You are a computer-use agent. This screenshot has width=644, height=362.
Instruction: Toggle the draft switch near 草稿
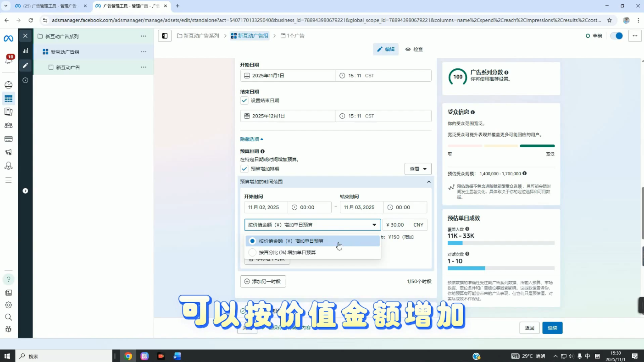click(x=616, y=35)
